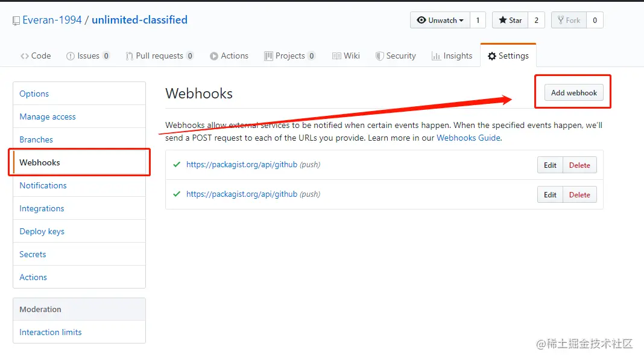Switch to the Issues tab
The height and width of the screenshot is (361, 644).
[88, 56]
